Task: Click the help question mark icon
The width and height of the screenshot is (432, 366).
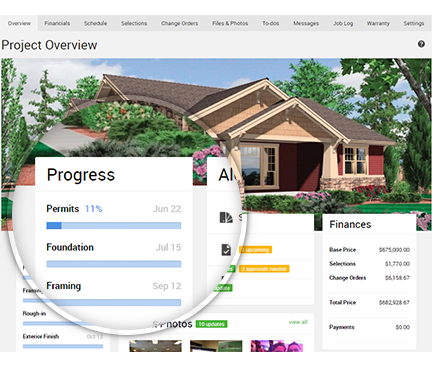Action: pos(421,44)
